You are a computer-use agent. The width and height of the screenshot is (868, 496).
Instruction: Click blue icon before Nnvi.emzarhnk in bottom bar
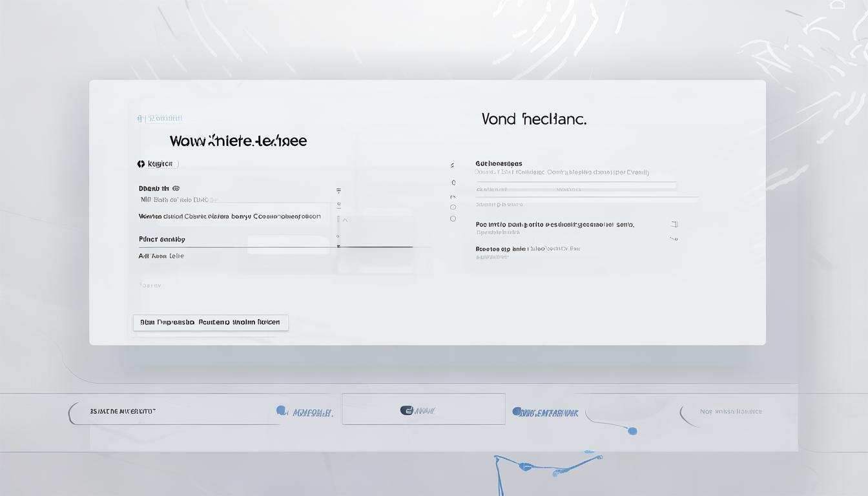517,411
